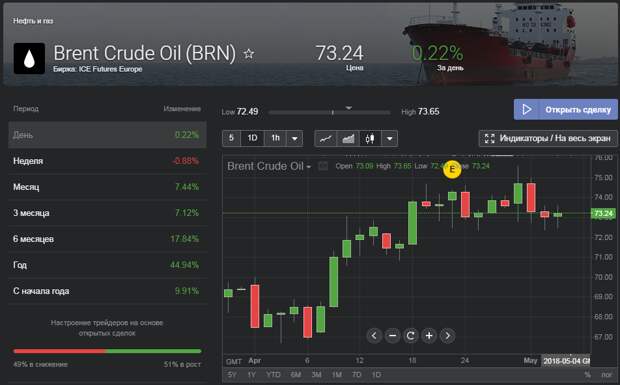
Task: Reset chart view with refresh button
Action: [x=410, y=336]
